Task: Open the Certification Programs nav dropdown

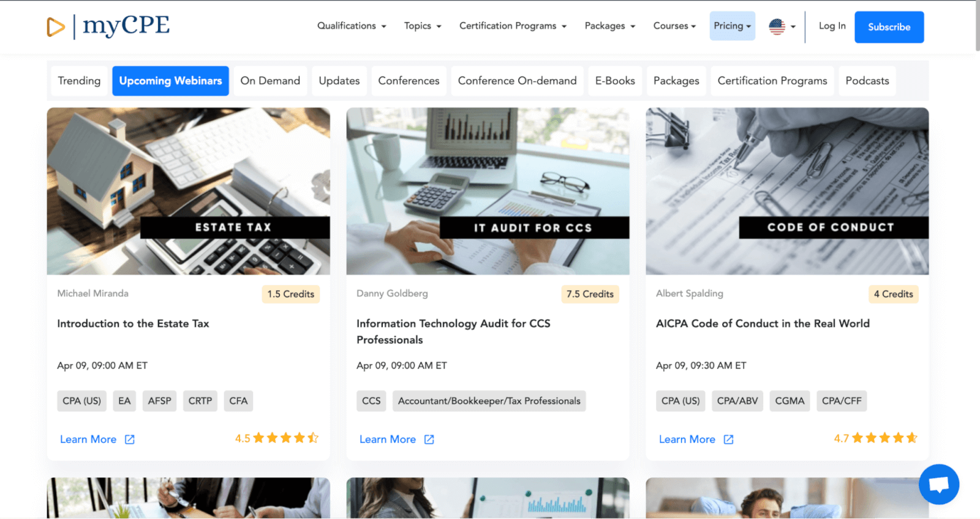Action: (x=513, y=26)
